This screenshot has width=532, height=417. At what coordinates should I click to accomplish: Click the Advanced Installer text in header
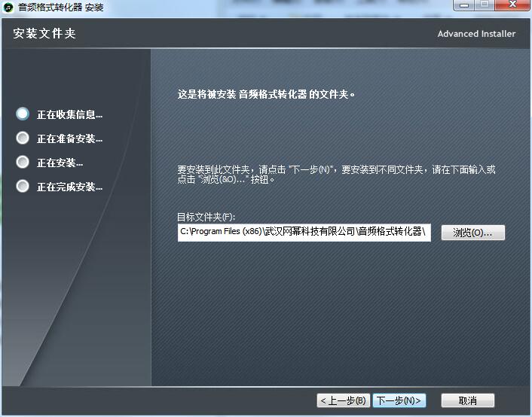coord(476,34)
